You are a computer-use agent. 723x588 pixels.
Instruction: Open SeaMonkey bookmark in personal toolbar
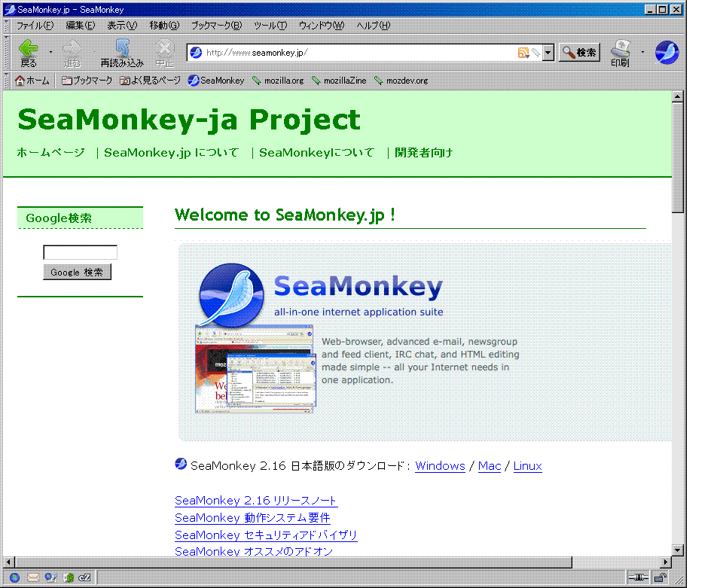tap(216, 81)
